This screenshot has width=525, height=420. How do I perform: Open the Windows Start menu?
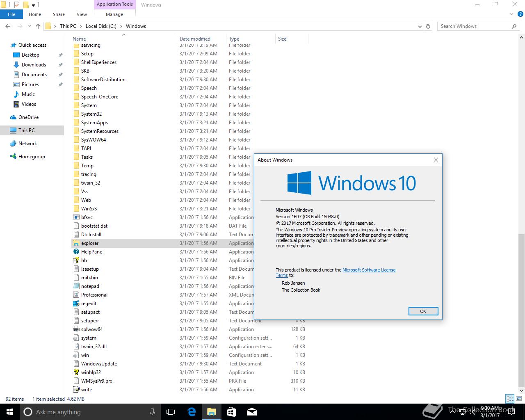click(x=10, y=412)
